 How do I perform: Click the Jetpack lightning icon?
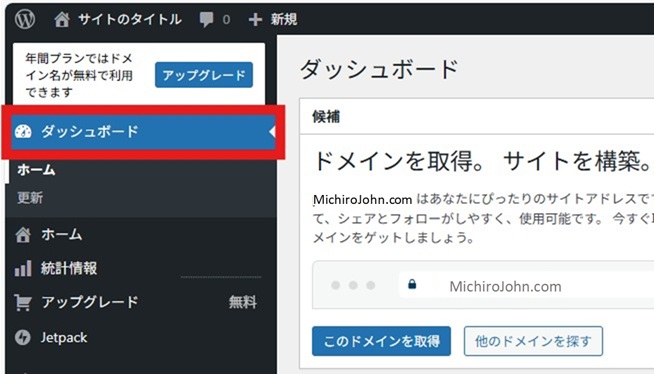pos(23,337)
